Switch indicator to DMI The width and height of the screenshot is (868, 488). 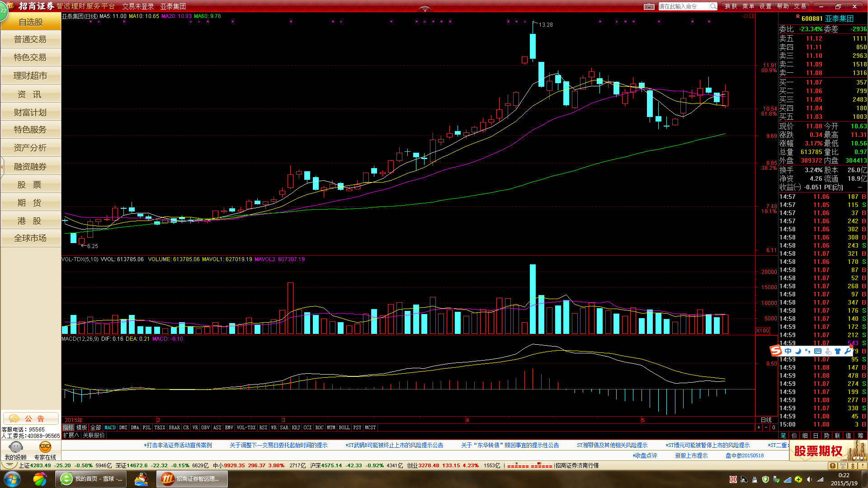click(123, 427)
